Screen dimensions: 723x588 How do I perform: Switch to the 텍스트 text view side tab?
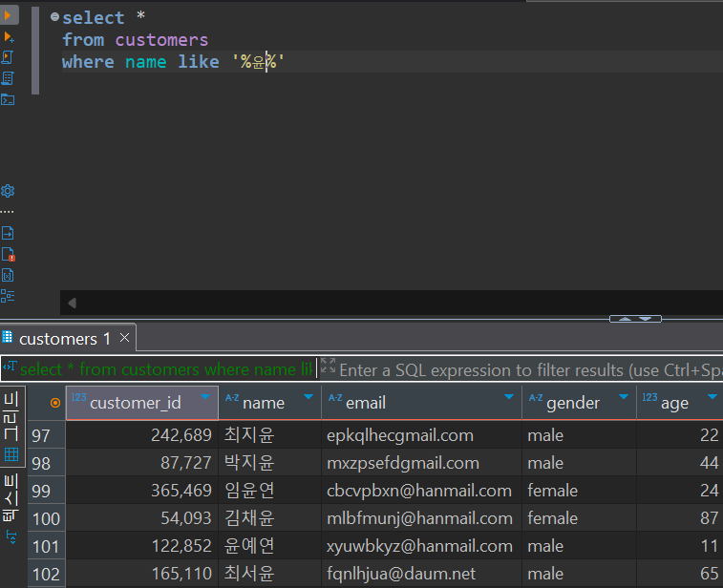click(x=11, y=496)
